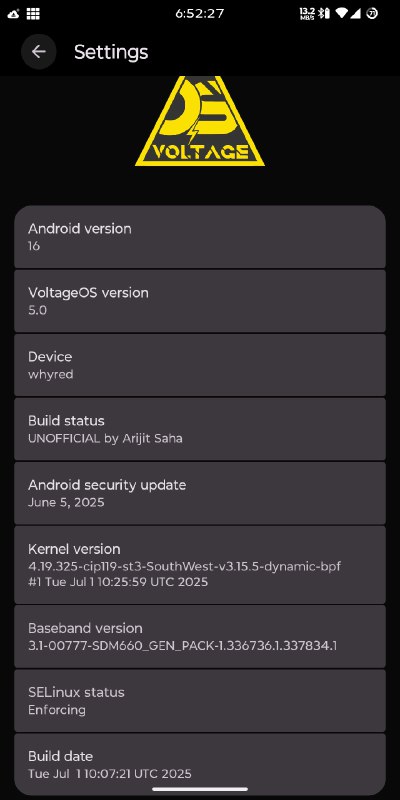Open Android security update June 5, 2025

[x=200, y=493]
